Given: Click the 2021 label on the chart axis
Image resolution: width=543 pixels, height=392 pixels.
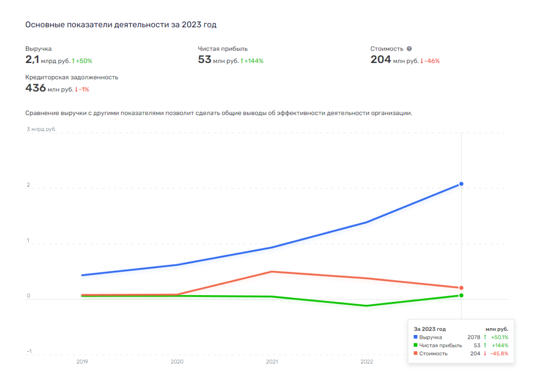Looking at the screenshot, I should [x=272, y=362].
